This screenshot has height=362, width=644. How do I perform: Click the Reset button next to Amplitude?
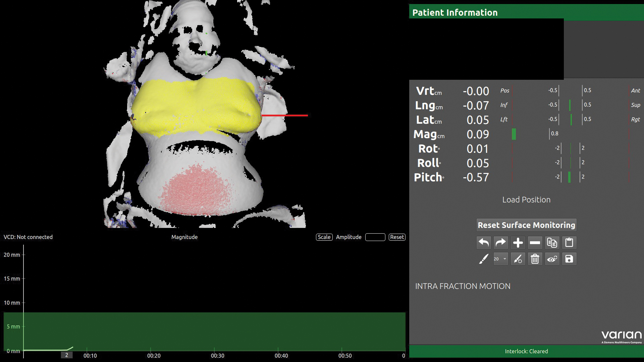point(397,237)
